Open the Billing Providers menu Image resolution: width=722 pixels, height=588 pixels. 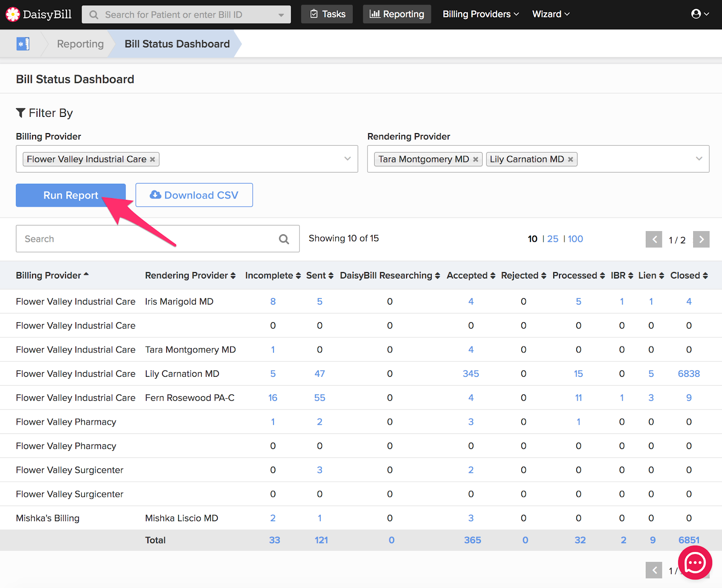tap(481, 14)
